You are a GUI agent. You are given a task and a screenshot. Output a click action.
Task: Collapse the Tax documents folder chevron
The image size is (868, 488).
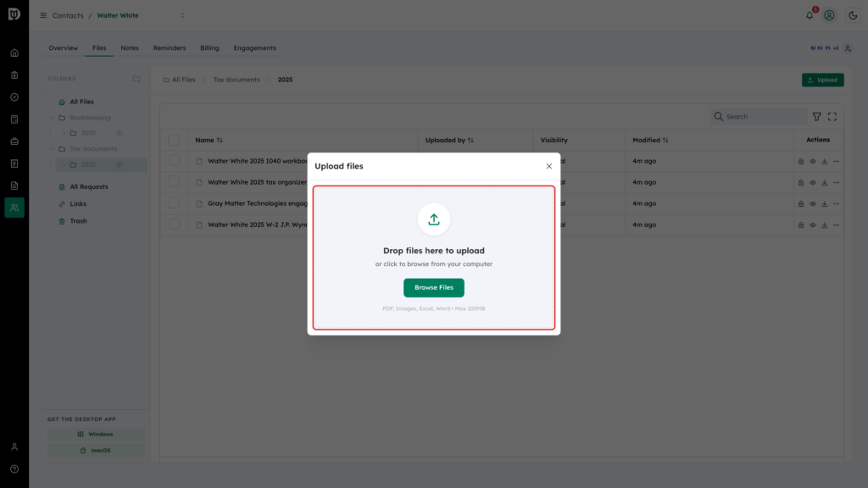(x=53, y=149)
